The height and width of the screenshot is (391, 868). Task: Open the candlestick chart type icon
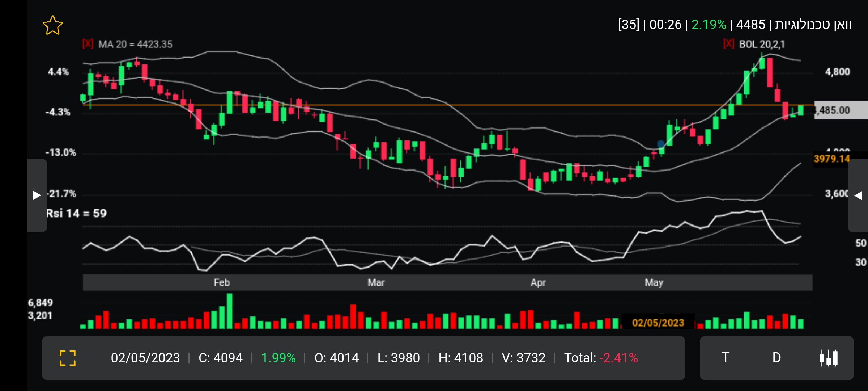click(829, 358)
